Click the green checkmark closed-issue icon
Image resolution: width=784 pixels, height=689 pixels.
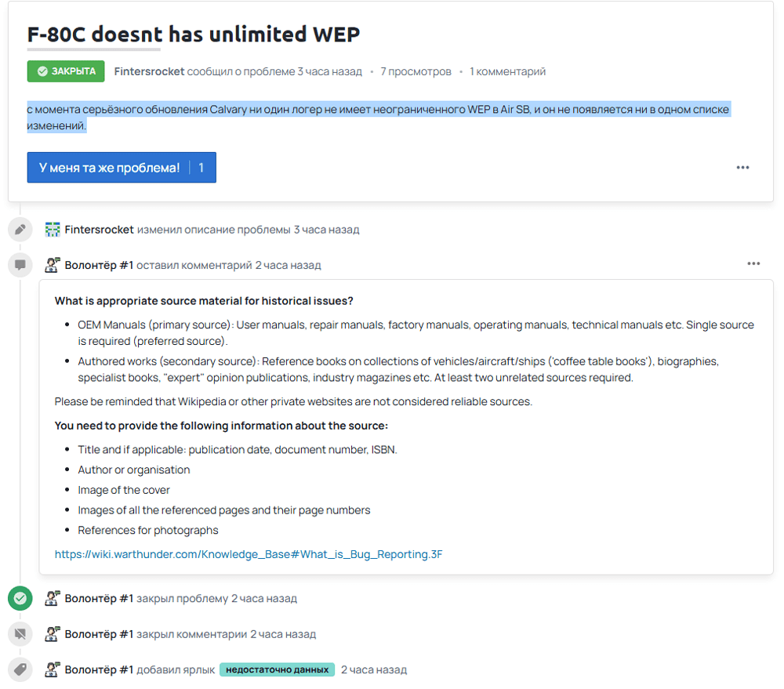click(20, 599)
